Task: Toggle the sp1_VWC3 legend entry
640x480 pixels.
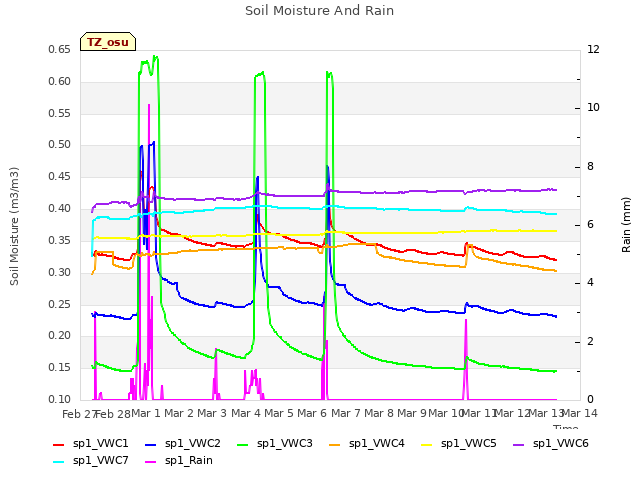Action: click(x=275, y=444)
